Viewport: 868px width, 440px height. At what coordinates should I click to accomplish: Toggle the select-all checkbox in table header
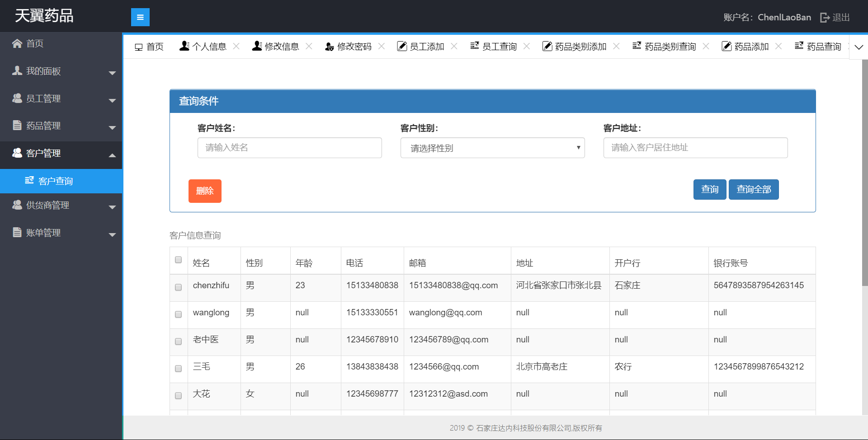coord(178,260)
